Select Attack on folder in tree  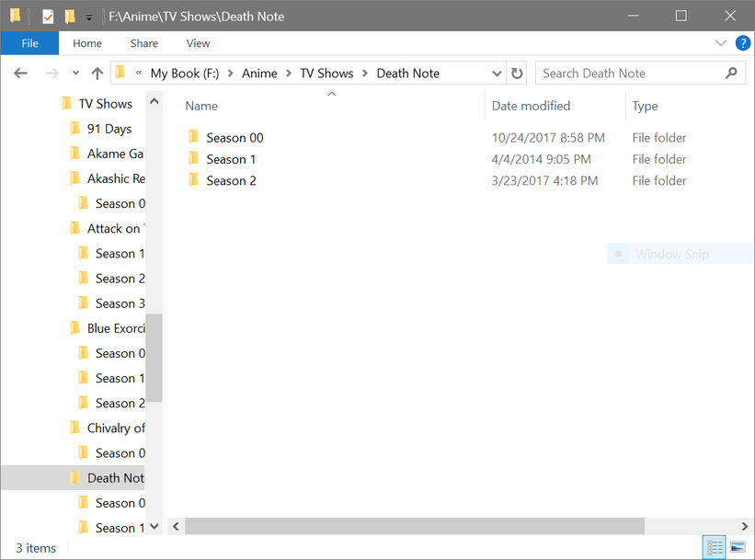(x=115, y=229)
